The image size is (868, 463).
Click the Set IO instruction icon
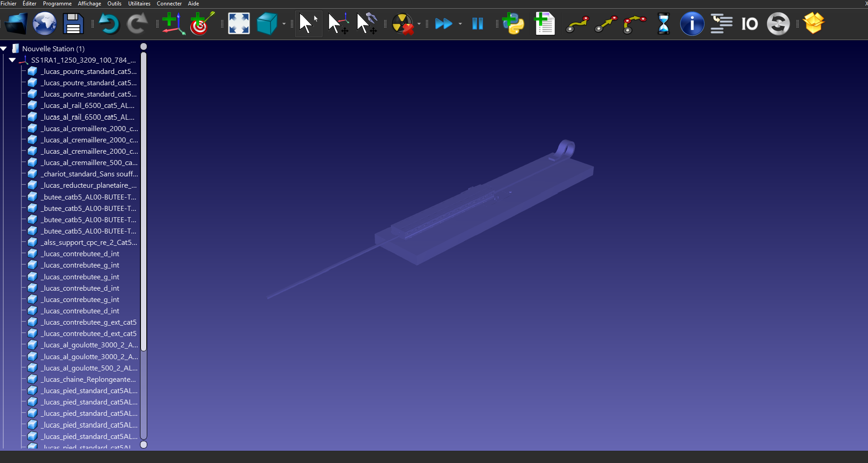(749, 24)
